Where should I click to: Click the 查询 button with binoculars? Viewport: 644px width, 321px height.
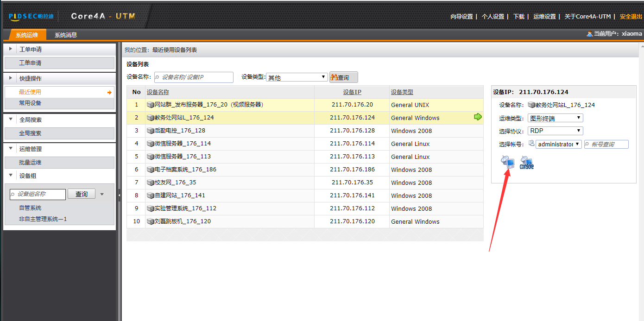[x=343, y=77]
